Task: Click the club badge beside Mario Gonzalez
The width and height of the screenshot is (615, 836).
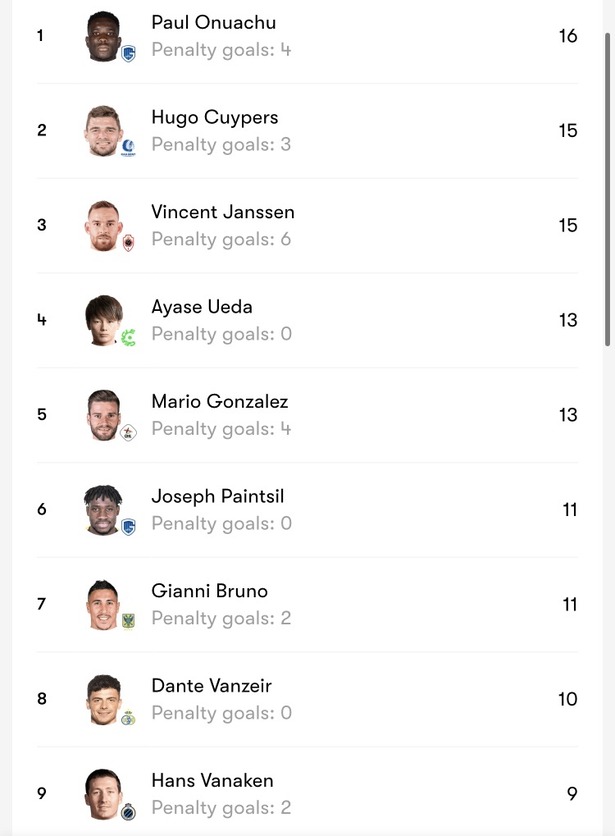Action: (128, 433)
